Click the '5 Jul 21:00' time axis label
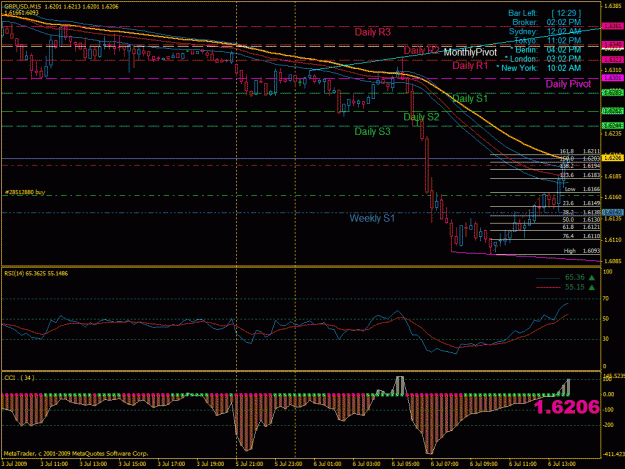The image size is (625, 469). pos(250,464)
